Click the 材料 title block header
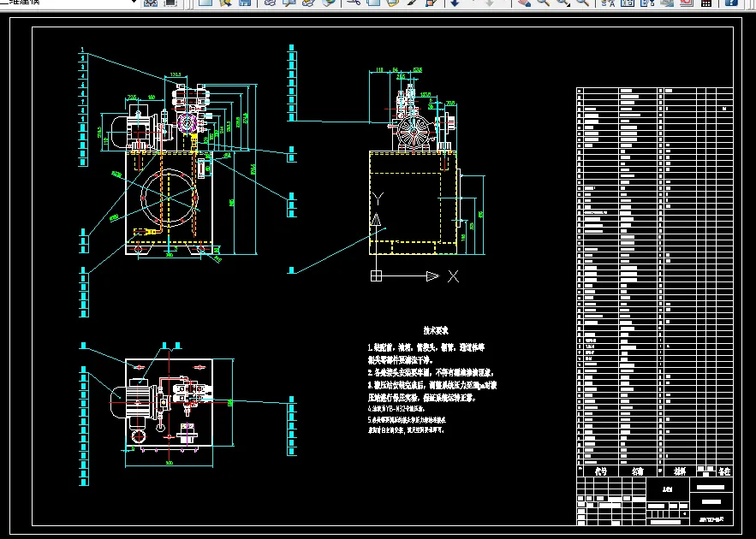756x539 pixels. 680,471
